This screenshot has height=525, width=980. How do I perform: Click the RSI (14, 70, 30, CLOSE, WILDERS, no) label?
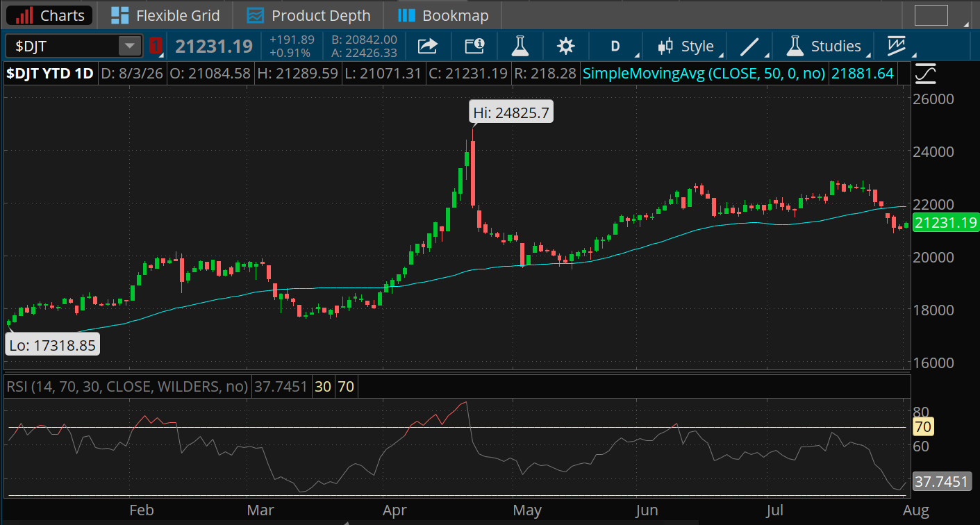(127, 386)
